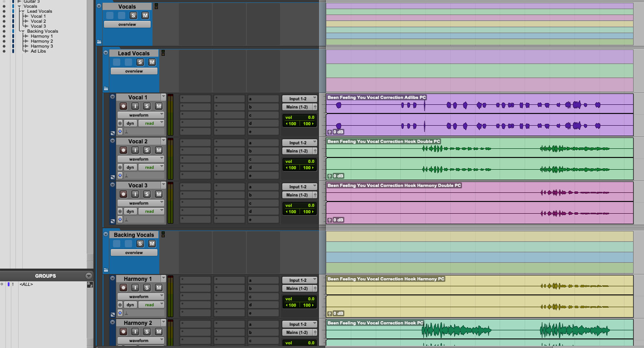This screenshot has width=644, height=348.
Task: Select Harmony 1 in the track list
Action: [x=42, y=36]
